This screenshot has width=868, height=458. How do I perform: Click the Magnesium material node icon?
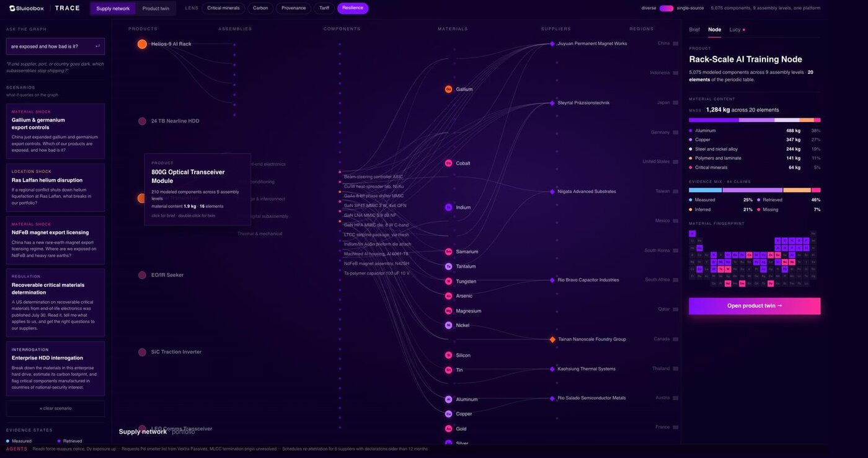pos(448,311)
